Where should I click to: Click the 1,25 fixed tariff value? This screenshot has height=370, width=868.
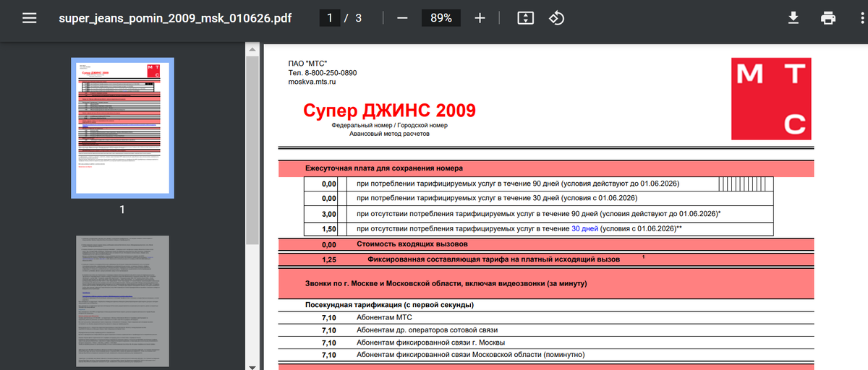(329, 259)
